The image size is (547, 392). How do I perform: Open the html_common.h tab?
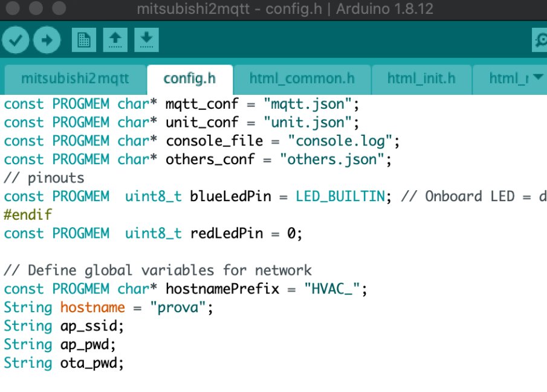pyautogui.click(x=302, y=79)
